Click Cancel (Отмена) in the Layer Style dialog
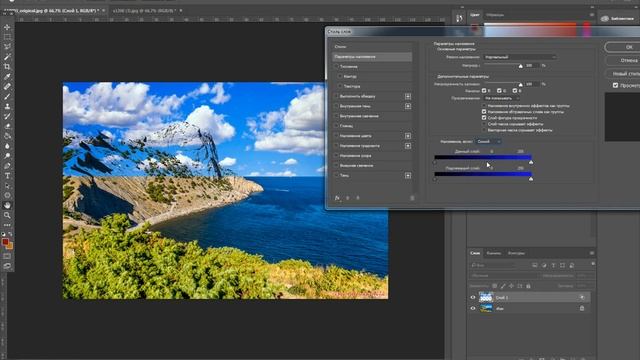The width and height of the screenshot is (640, 360). (x=623, y=60)
